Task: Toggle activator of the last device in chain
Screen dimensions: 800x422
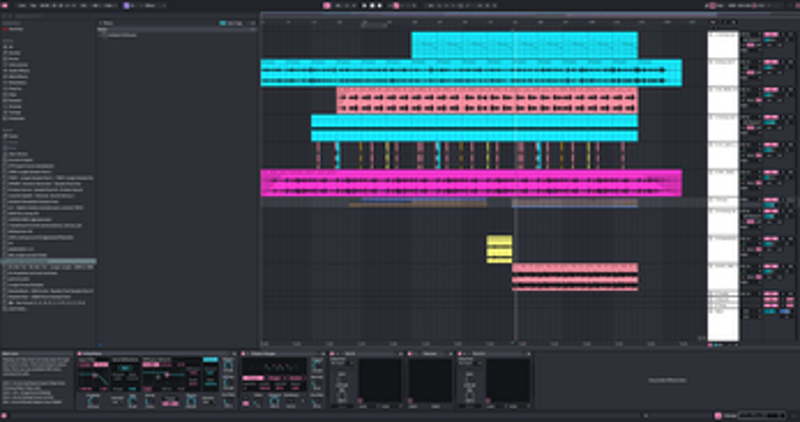Action: tap(460, 354)
